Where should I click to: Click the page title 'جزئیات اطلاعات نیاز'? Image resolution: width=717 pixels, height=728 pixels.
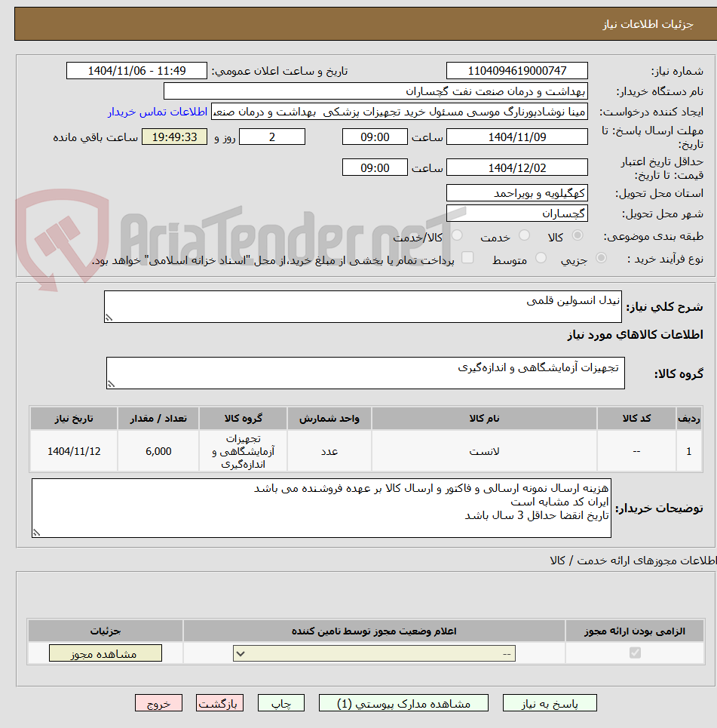(648, 24)
